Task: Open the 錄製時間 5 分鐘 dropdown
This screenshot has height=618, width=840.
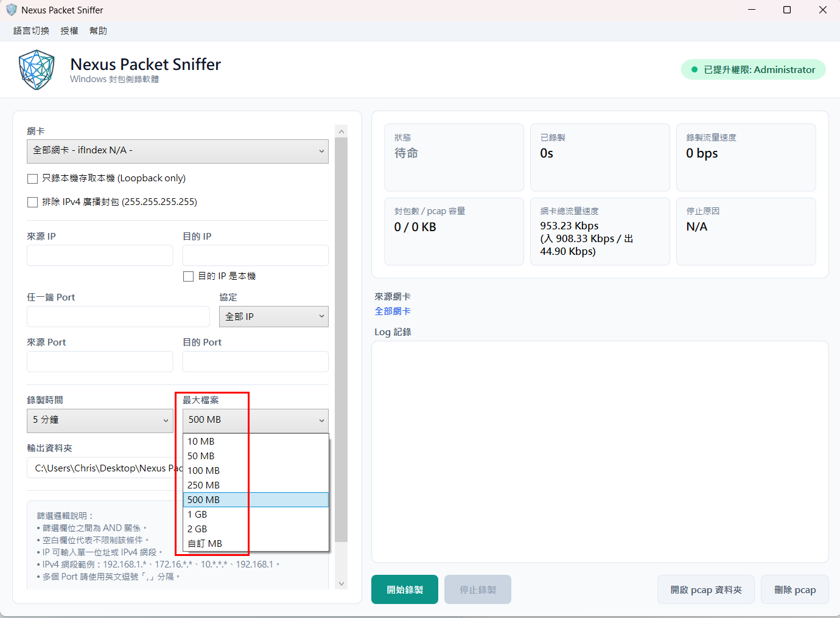Action: 100,420
